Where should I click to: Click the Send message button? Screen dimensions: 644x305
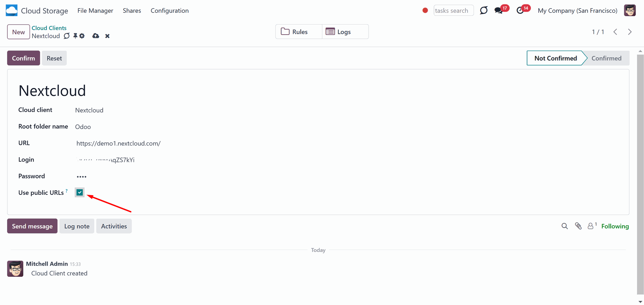click(x=32, y=226)
